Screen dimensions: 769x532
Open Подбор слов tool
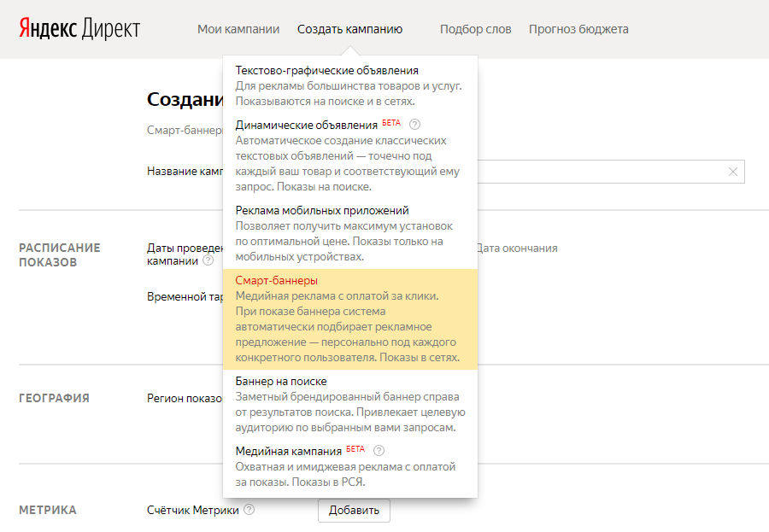point(475,29)
